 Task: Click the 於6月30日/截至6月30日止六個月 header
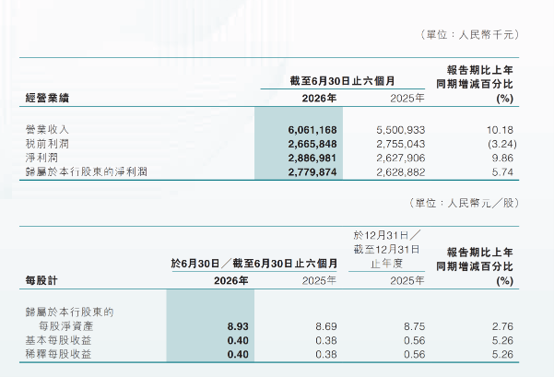click(x=254, y=263)
